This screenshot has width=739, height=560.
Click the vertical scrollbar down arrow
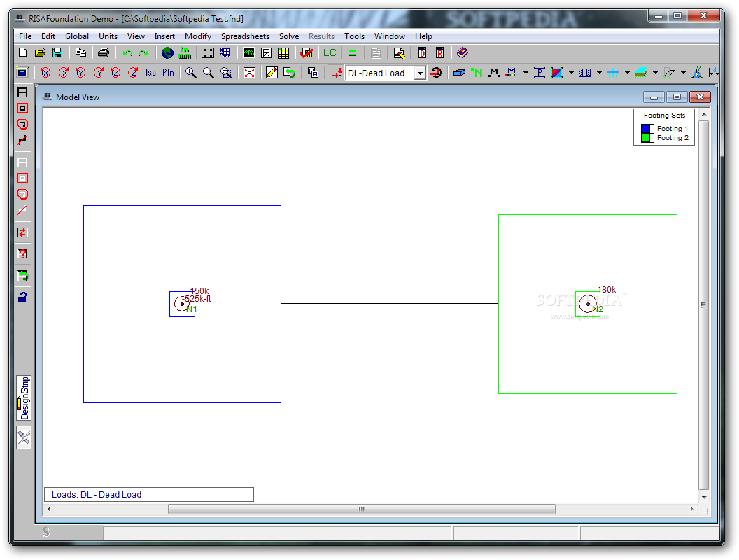coord(703,497)
